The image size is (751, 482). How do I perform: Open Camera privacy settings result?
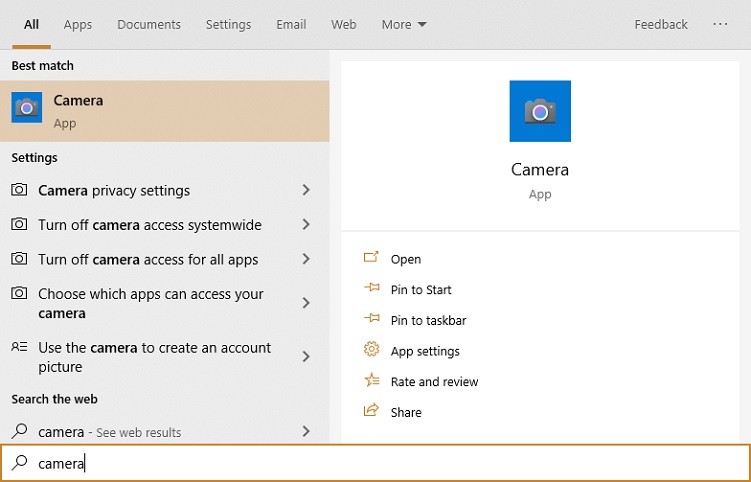point(164,190)
